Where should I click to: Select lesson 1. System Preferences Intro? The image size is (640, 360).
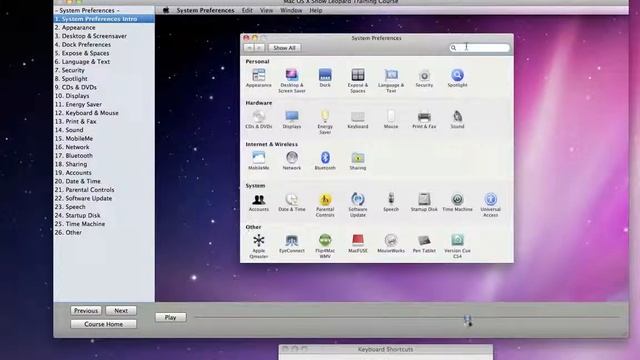click(x=104, y=19)
